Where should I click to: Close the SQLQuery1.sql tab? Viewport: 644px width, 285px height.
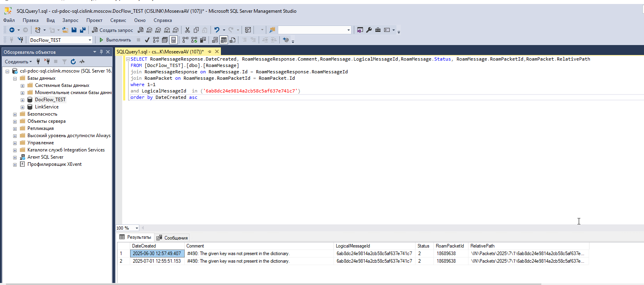pyautogui.click(x=217, y=51)
